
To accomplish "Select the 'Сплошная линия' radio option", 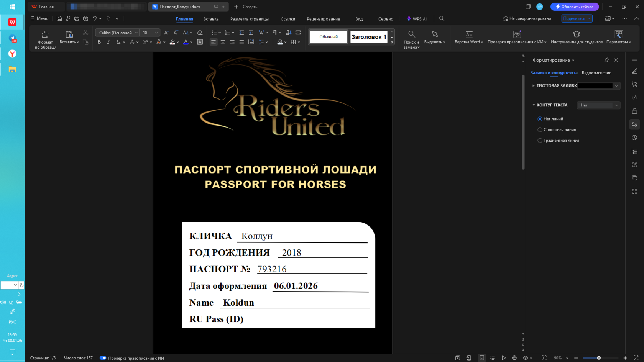I will 540,130.
